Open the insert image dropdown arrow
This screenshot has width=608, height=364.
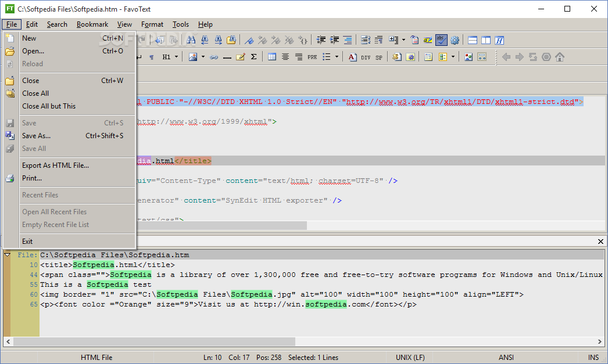pyautogui.click(x=203, y=57)
